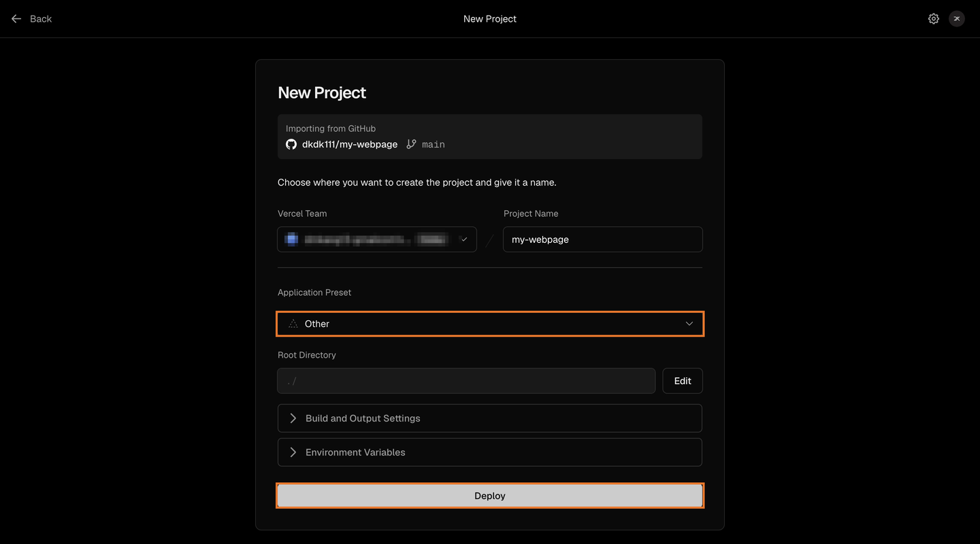Click the dkdk111/my-webpage repository name
Screen dimensions: 980x544
tap(350, 144)
